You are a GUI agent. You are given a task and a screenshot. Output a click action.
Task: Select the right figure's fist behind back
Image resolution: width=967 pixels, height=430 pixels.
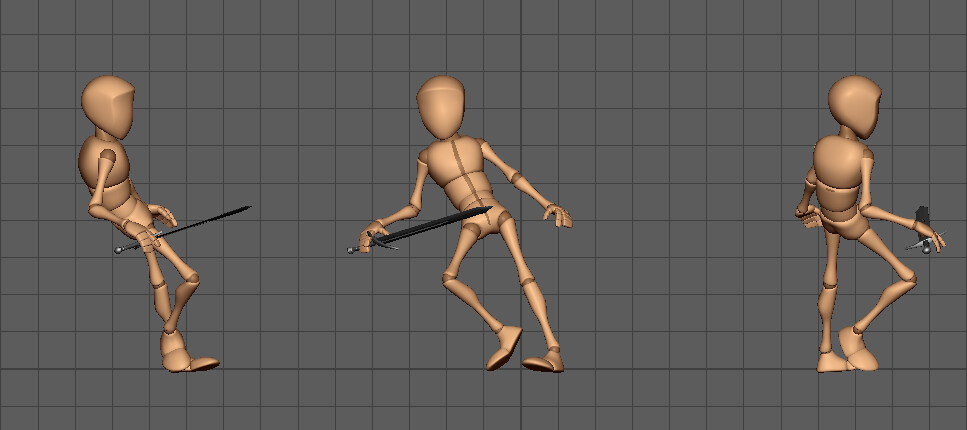click(806, 215)
